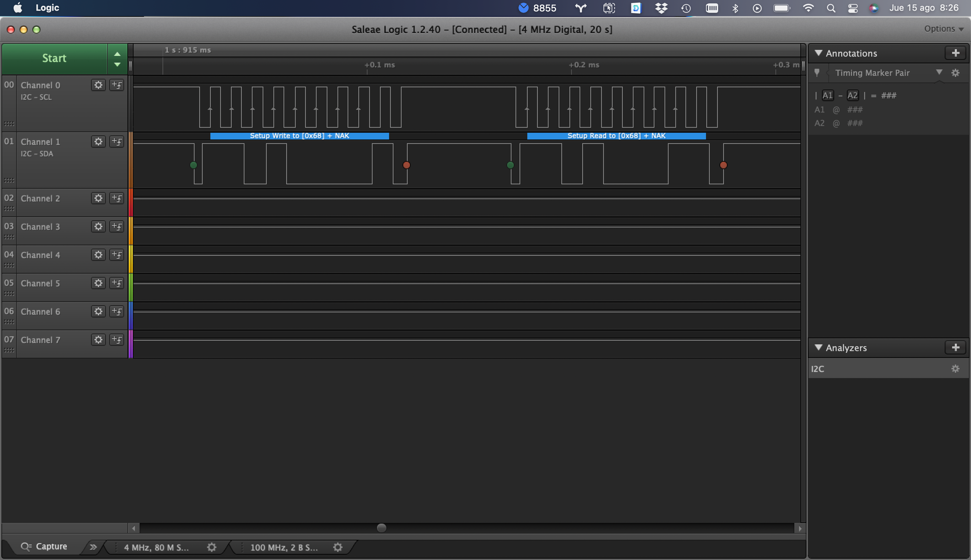
Task: Click the Setup Write to 0x68 frame
Action: (x=299, y=136)
